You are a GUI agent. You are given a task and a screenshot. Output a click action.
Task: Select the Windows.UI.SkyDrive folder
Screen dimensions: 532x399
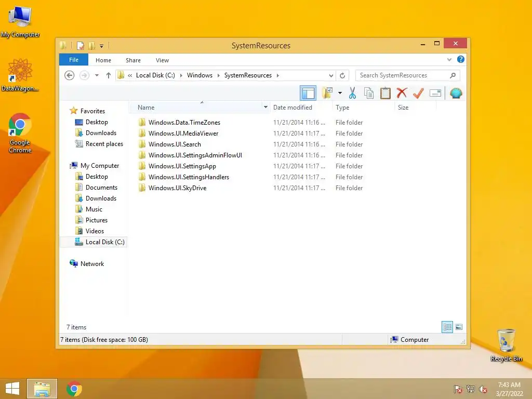coord(177,188)
